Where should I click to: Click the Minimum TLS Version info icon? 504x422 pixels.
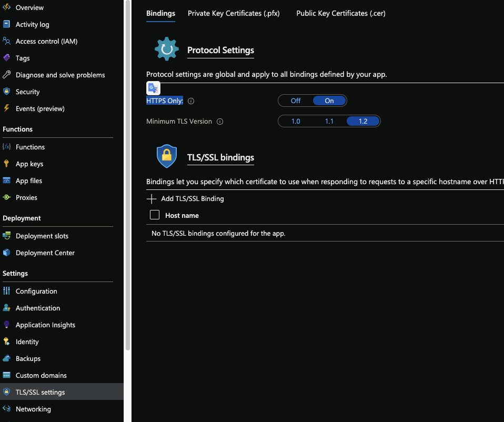(x=220, y=122)
